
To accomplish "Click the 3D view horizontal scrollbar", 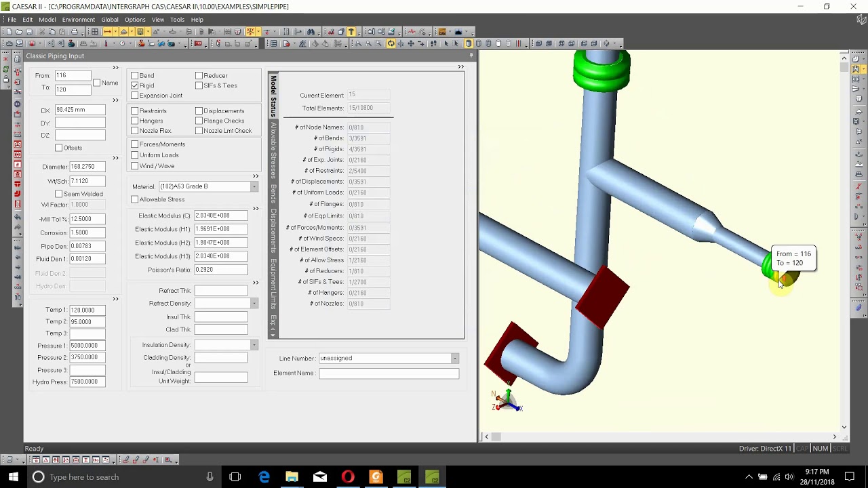I will (x=660, y=436).
